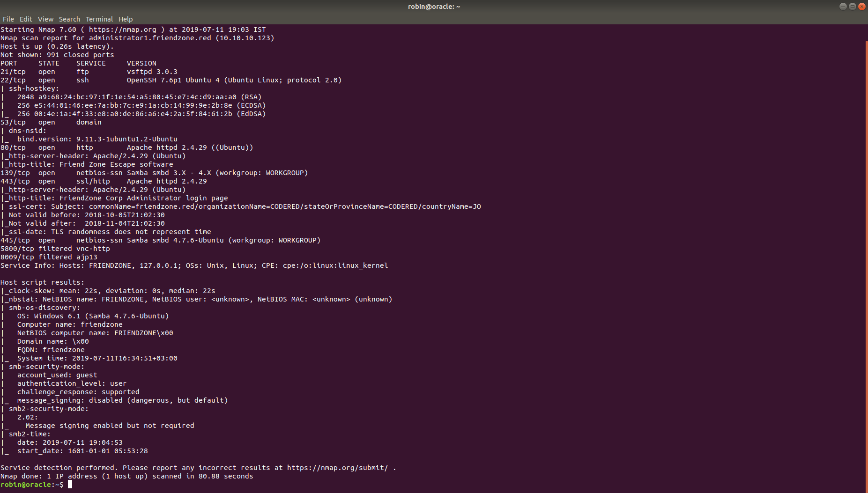The width and height of the screenshot is (868, 493).
Task: Click the 443/tcp port entry
Action: coord(15,181)
